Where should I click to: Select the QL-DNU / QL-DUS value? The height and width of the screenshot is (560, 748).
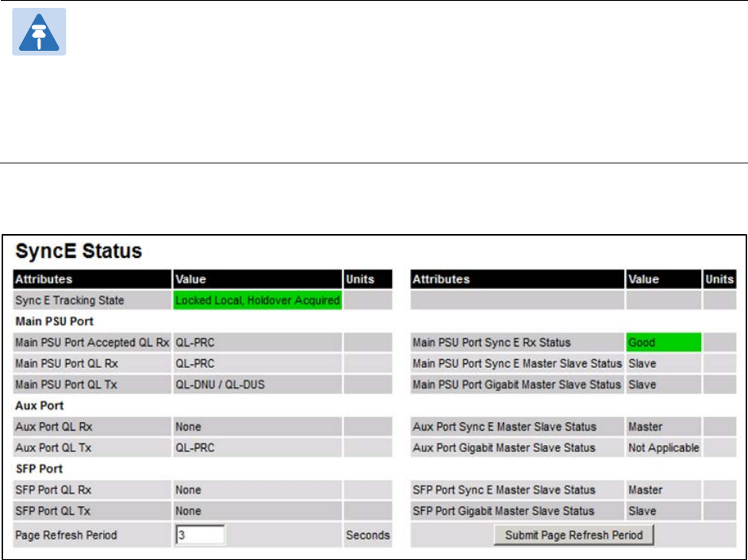pos(220,385)
